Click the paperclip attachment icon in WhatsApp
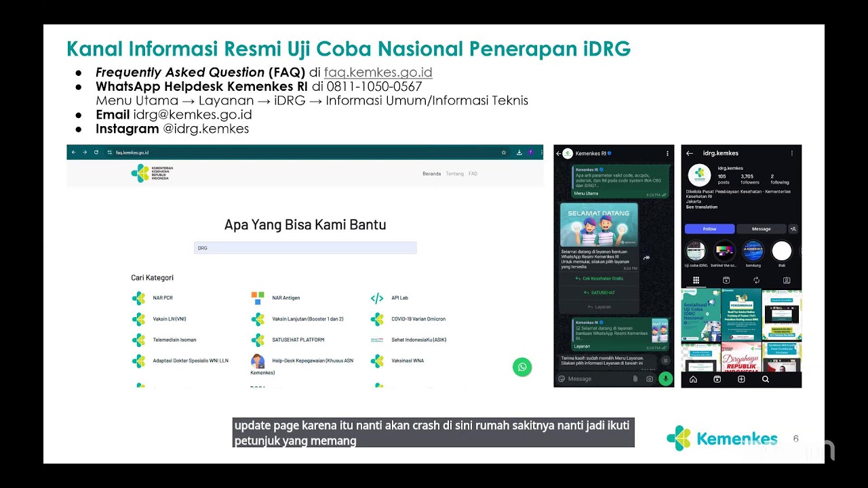 coord(635,379)
